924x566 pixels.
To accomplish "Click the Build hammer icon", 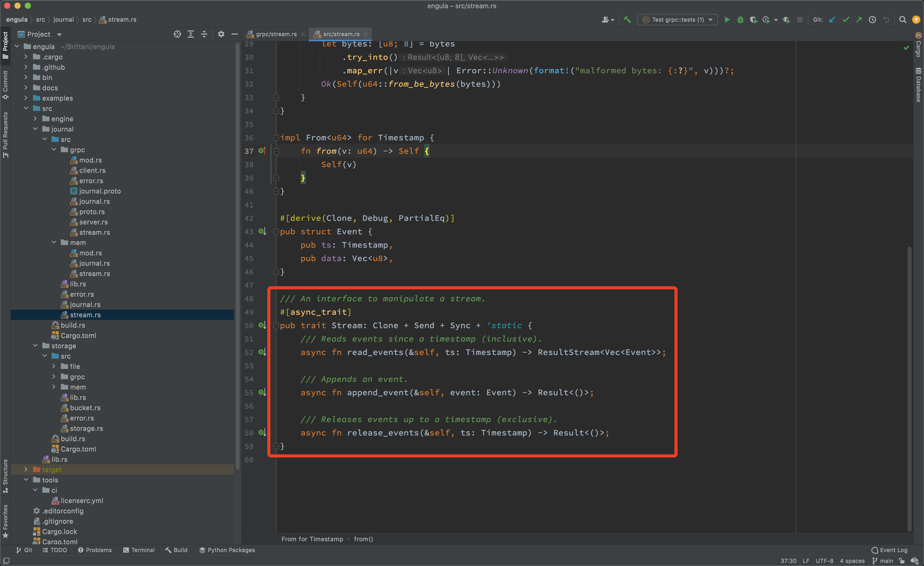I will point(627,20).
